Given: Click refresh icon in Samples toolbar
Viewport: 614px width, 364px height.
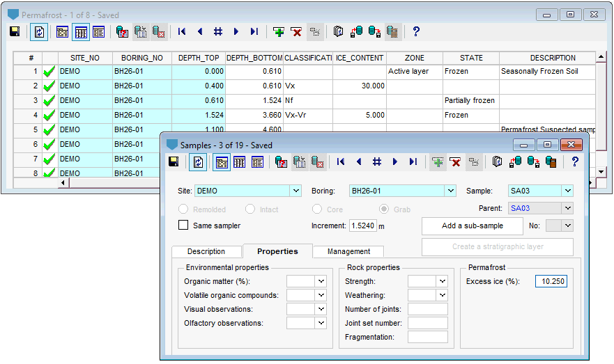Looking at the screenshot, I should [x=198, y=162].
